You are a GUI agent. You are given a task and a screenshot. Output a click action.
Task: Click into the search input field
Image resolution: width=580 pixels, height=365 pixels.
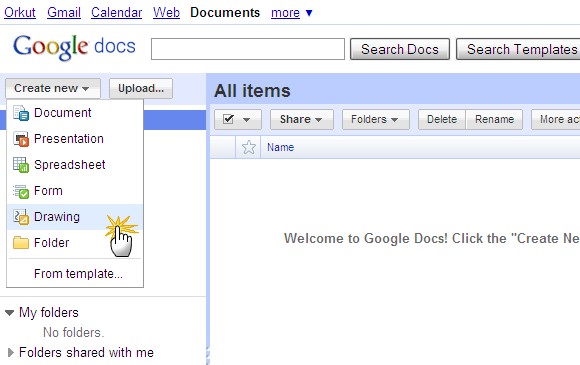[248, 49]
